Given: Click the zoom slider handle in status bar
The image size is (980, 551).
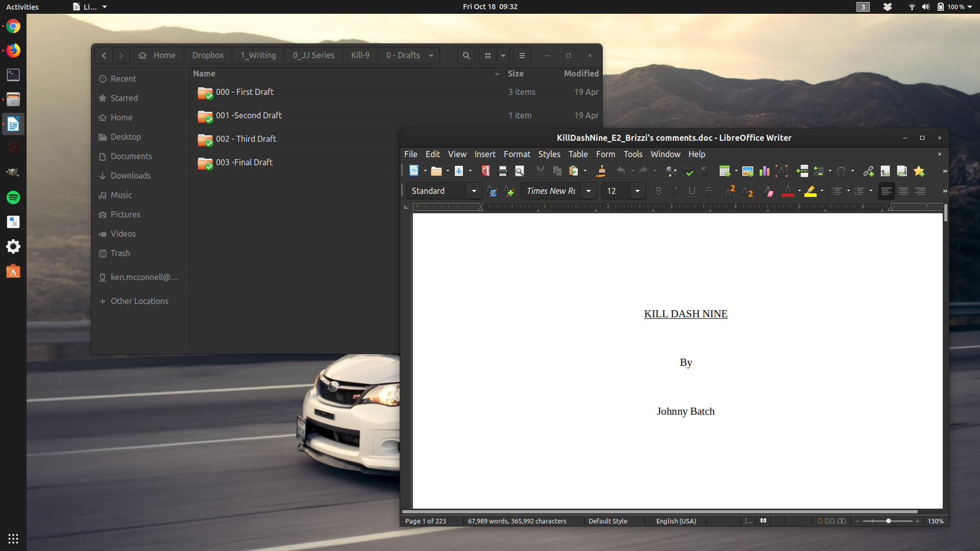Looking at the screenshot, I should 889,521.
